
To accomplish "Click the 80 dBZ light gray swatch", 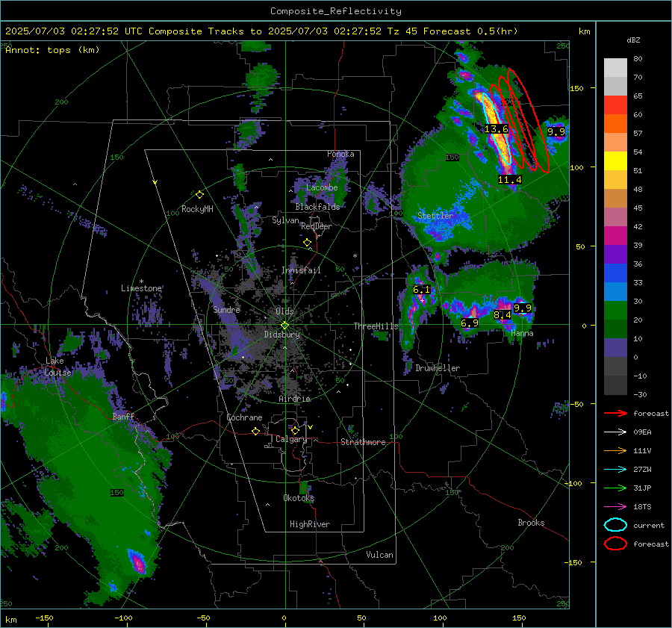I will (615, 67).
